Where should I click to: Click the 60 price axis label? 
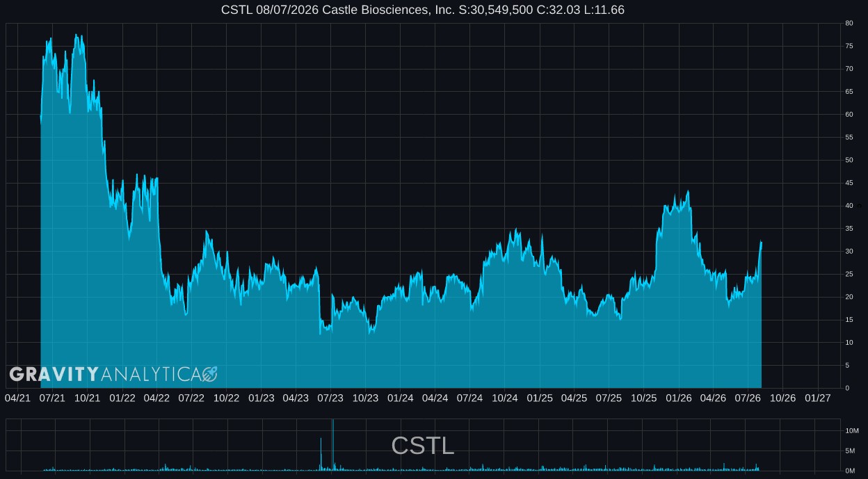(x=849, y=115)
